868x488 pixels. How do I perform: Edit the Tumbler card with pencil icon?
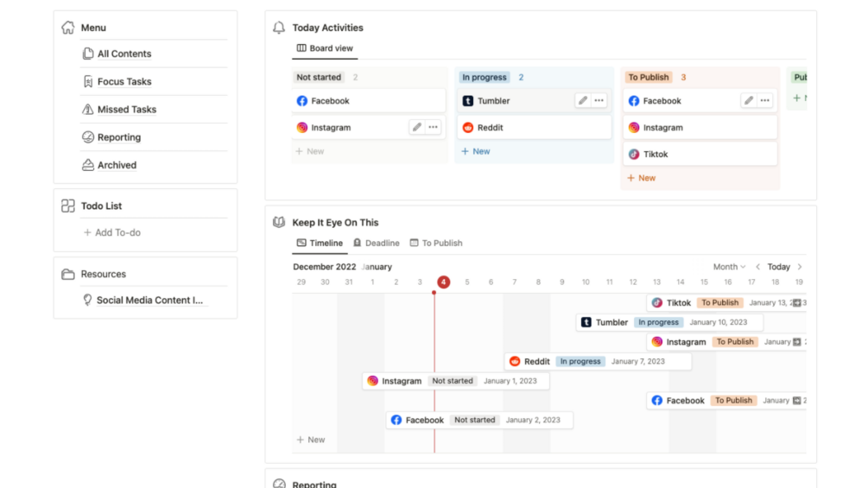point(582,101)
